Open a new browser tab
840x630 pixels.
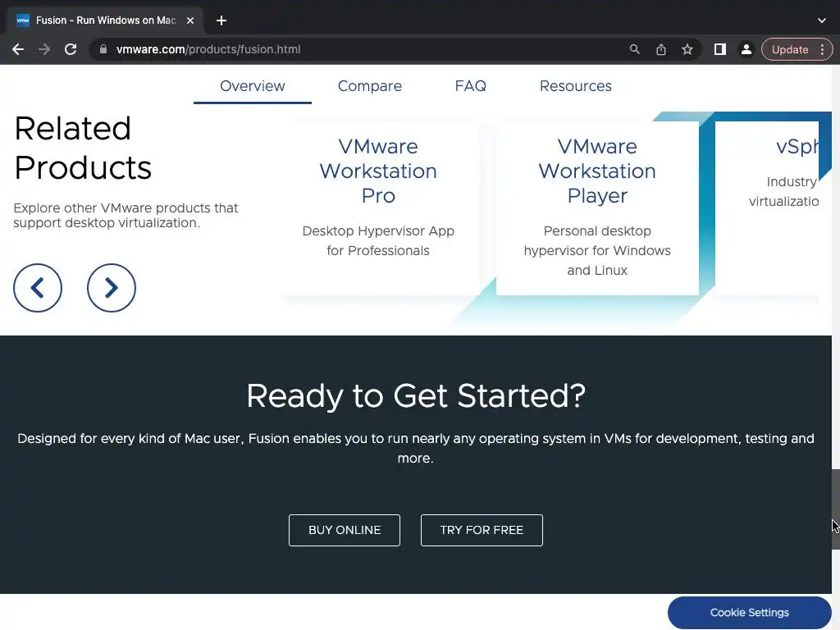[221, 21]
